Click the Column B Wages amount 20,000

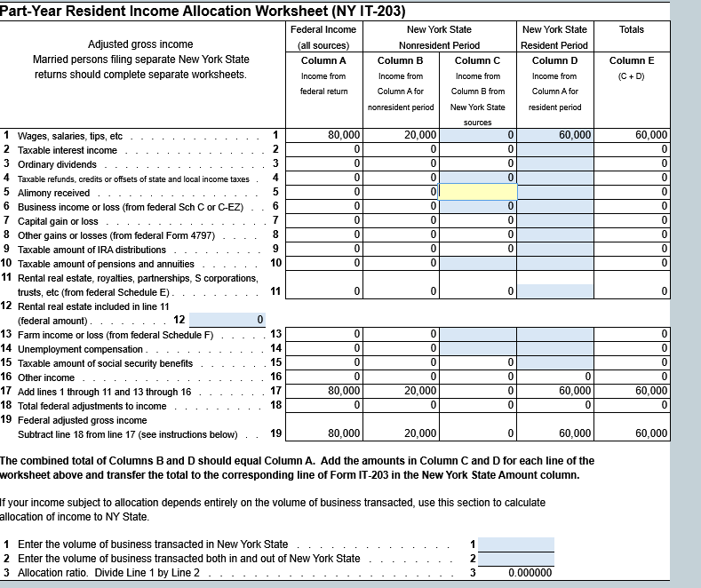tap(420, 135)
